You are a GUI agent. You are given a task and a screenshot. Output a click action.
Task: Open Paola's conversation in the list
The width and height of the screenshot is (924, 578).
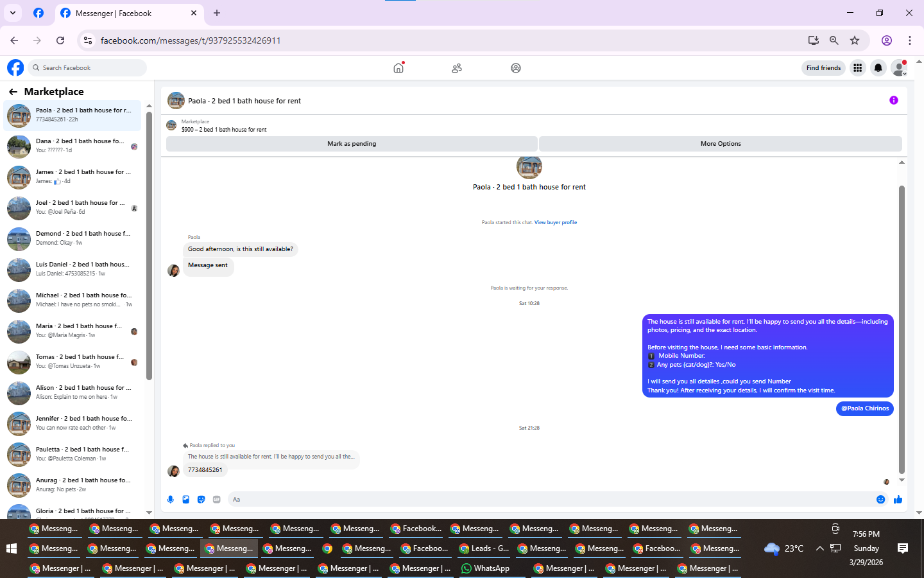pyautogui.click(x=73, y=116)
